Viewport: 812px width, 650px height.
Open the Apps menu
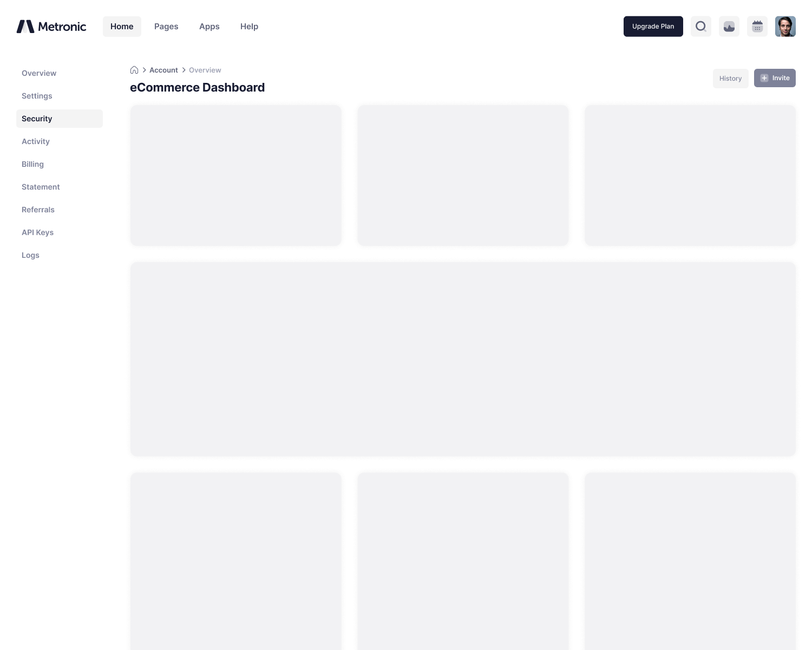click(209, 27)
